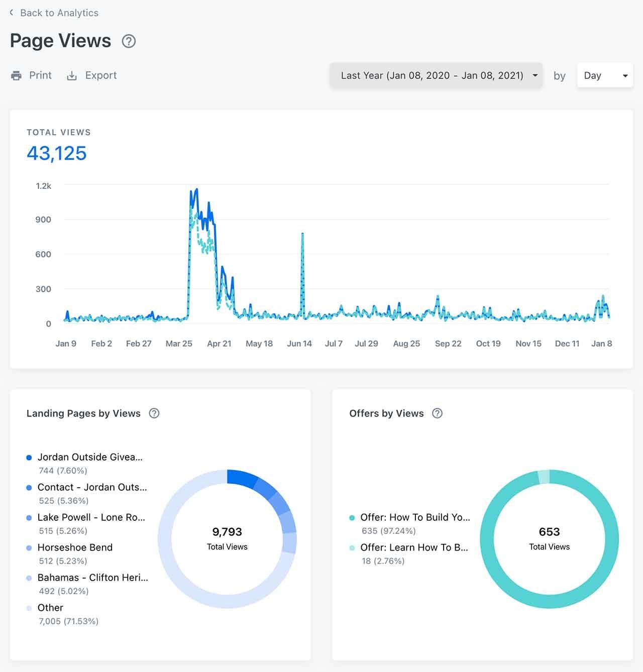The width and height of the screenshot is (643, 672).
Task: Click the large spike peak in late March
Action: click(x=196, y=190)
